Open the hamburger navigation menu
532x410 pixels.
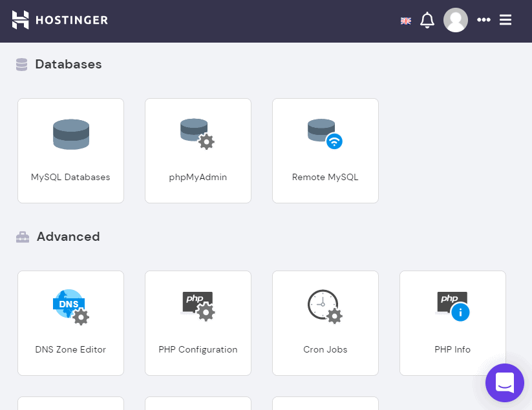pyautogui.click(x=505, y=20)
